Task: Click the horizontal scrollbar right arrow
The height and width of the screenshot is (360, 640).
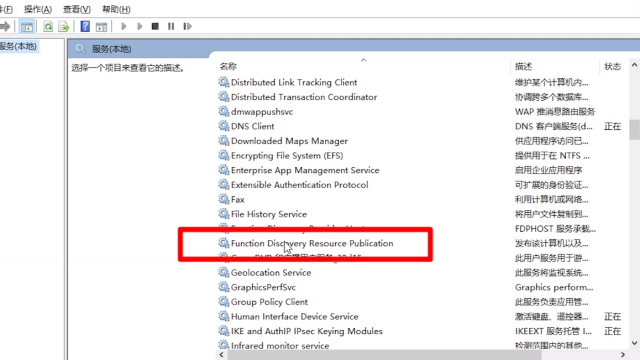Action: (x=623, y=355)
